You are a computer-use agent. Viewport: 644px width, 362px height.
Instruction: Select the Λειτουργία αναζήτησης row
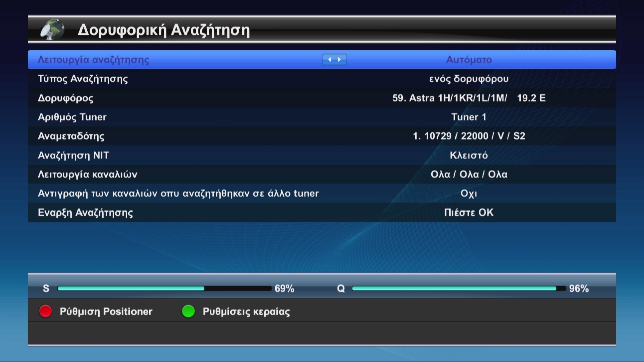322,60
